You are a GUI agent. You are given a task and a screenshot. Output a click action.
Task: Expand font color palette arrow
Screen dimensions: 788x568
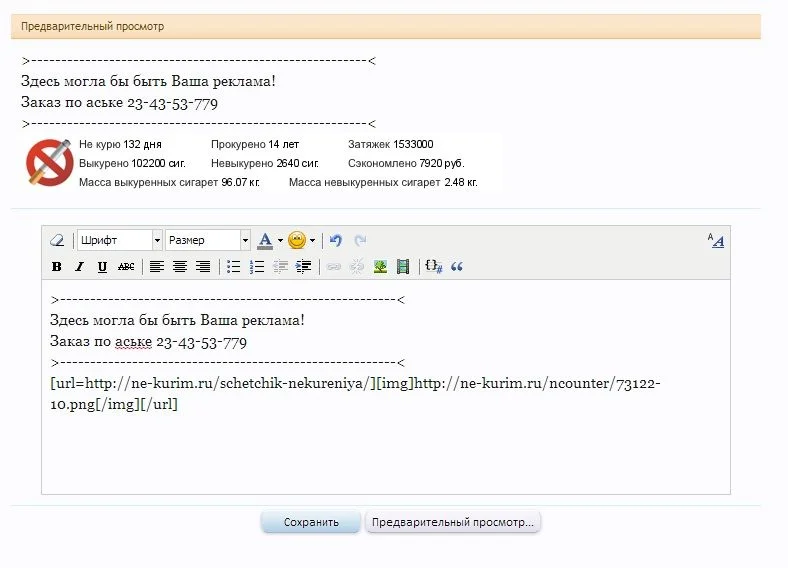(280, 241)
